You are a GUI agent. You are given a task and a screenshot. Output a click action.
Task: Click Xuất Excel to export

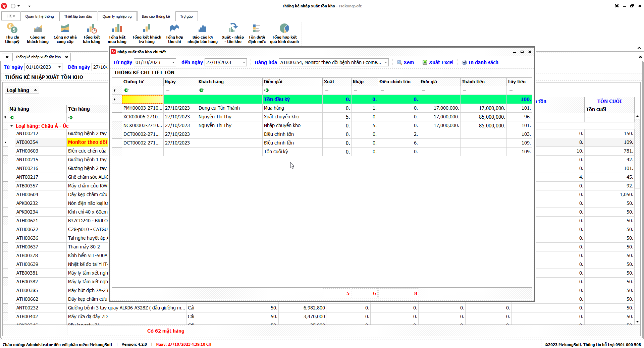[x=438, y=62]
